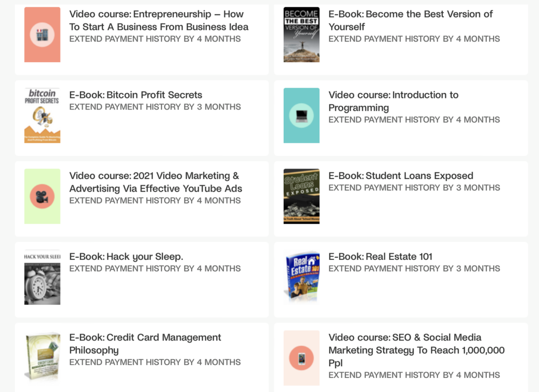Viewport: 539px width, 392px height.
Task: Select 2021 Video Marketing & Advertising course title
Action: [156, 182]
